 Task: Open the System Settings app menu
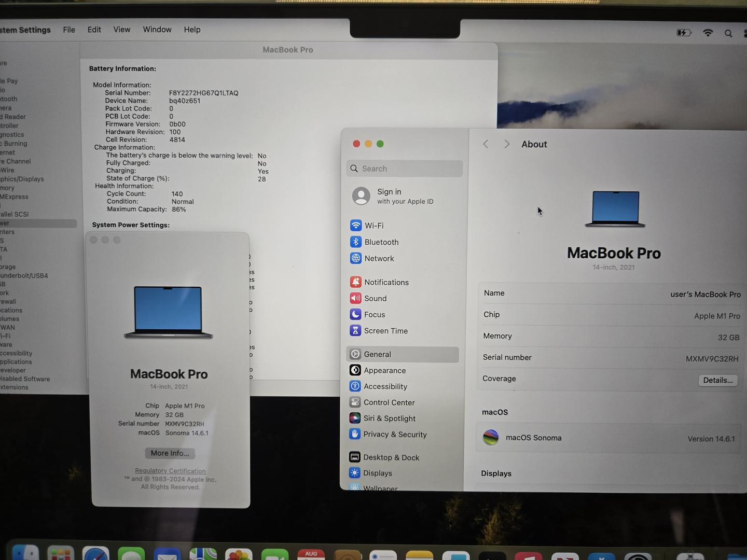(25, 30)
